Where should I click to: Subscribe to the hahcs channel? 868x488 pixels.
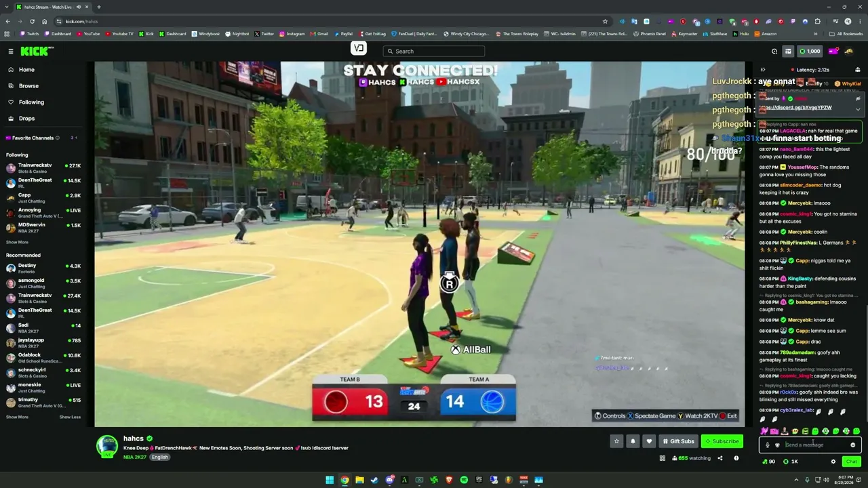pos(722,441)
